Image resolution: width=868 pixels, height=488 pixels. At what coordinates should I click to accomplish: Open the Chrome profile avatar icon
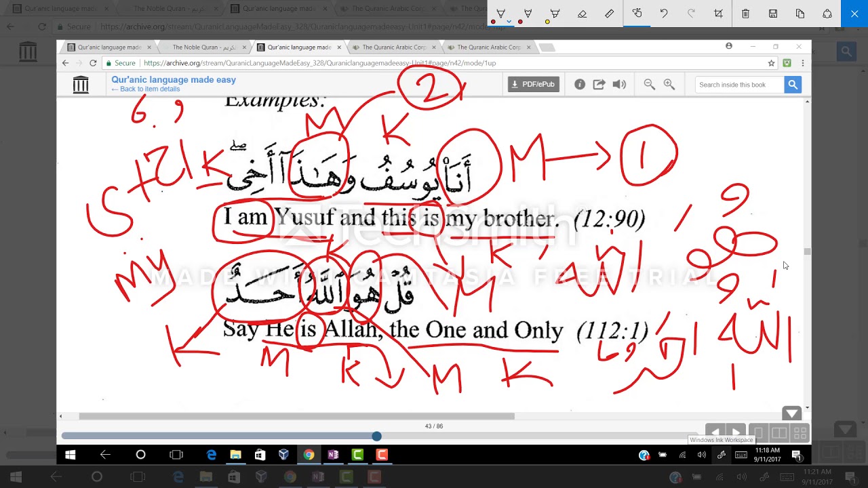point(729,46)
